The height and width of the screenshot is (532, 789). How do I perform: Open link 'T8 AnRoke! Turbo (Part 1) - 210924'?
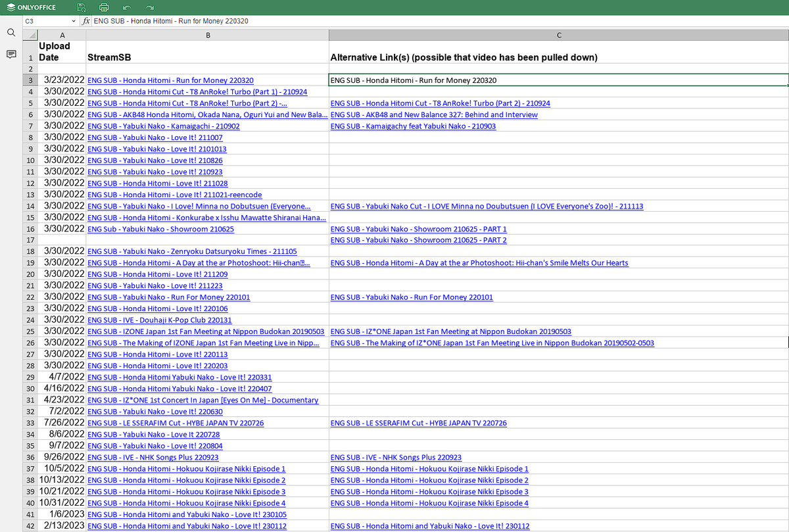(197, 92)
